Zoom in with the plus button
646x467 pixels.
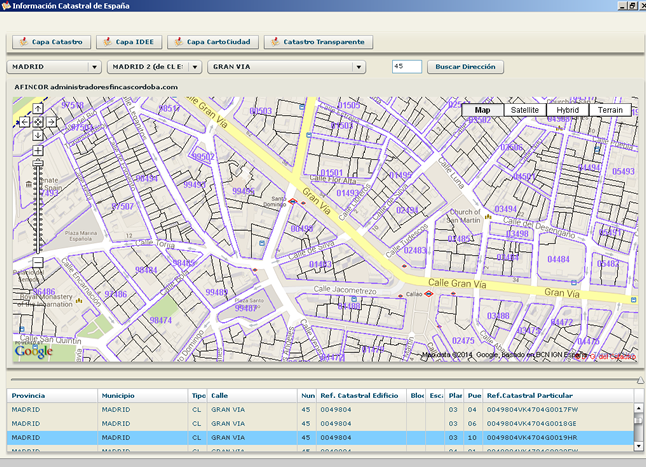(38, 151)
